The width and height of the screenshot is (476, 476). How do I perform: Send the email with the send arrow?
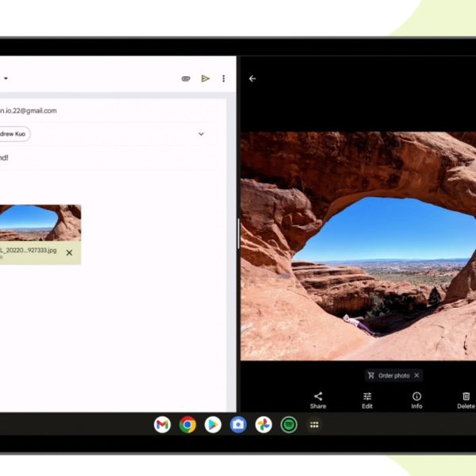point(205,79)
